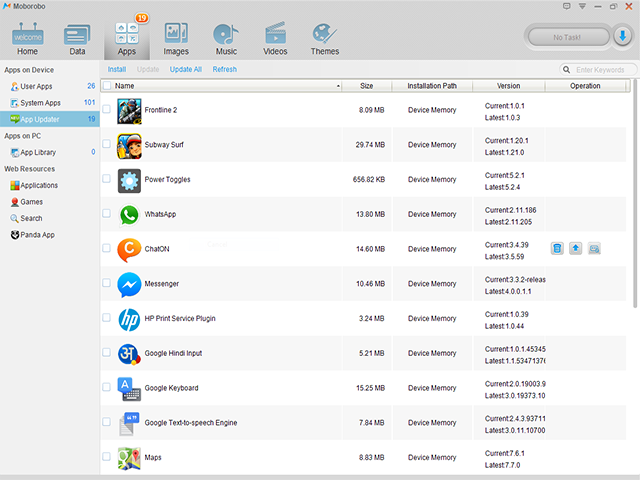Open the title bar dropdown menu arrow

coord(582,6)
